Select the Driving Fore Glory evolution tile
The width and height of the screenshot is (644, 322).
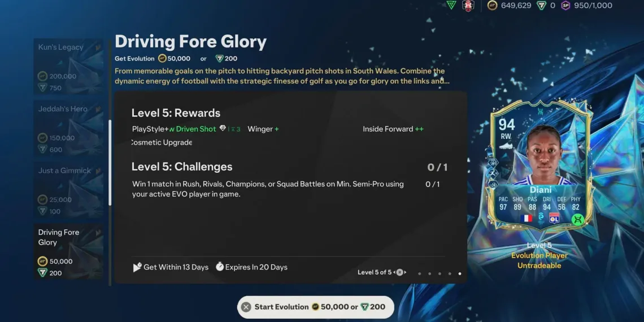68,251
